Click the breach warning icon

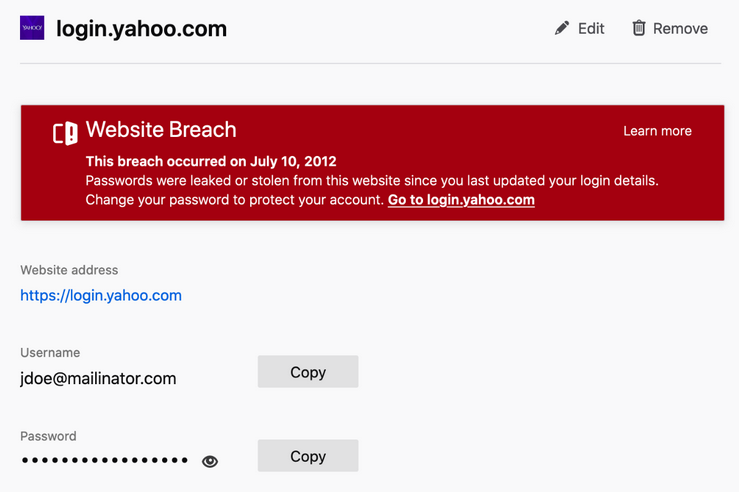pyautogui.click(x=65, y=132)
